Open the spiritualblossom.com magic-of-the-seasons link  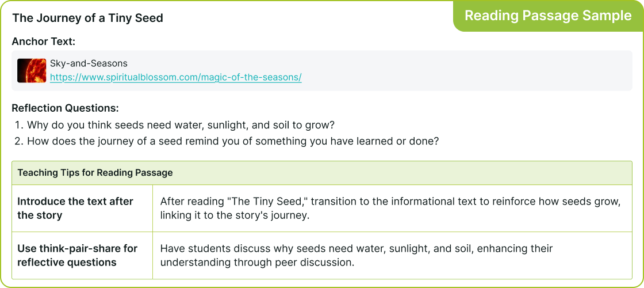(175, 77)
